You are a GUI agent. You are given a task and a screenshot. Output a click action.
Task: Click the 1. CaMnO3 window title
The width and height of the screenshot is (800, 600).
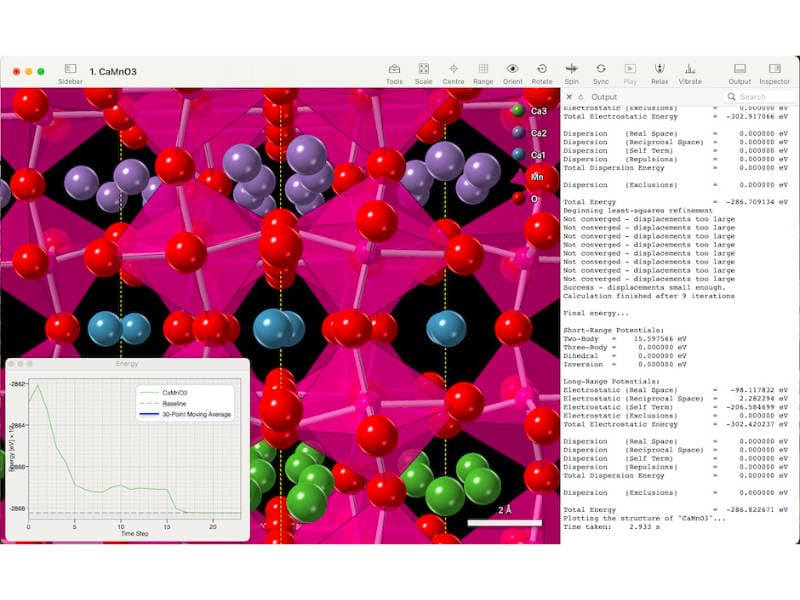click(113, 71)
